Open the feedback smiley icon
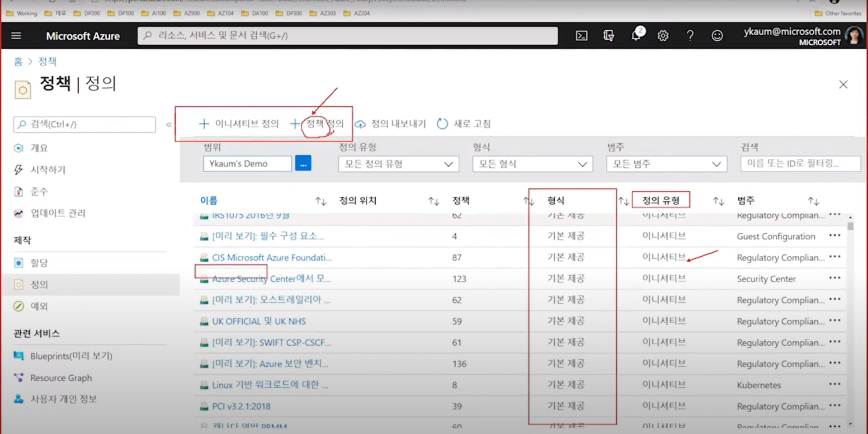This screenshot has height=434, width=868. 717,36
